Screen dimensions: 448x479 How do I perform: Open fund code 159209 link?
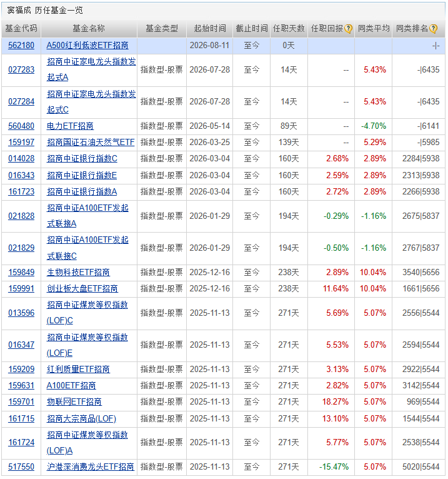click(x=21, y=370)
